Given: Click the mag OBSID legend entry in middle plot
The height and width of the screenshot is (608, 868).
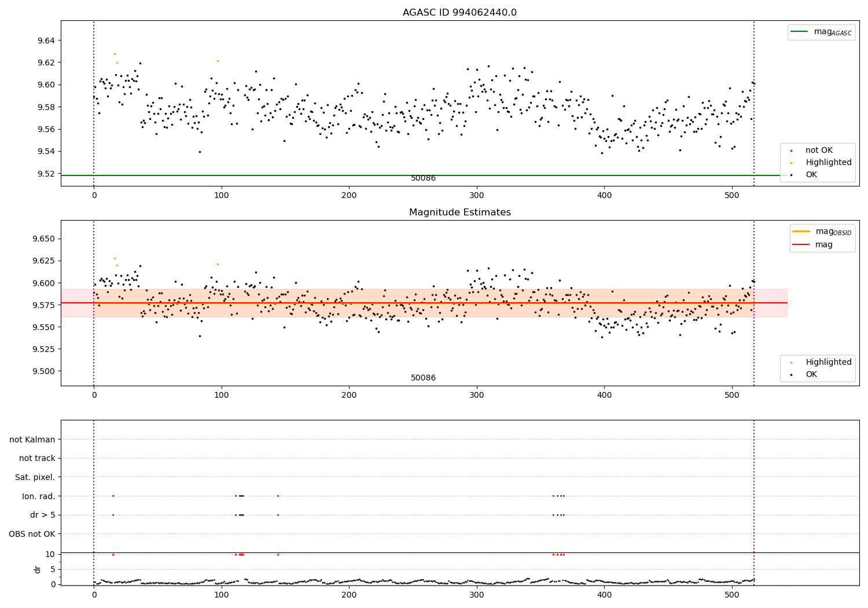Looking at the screenshot, I should click(x=822, y=232).
